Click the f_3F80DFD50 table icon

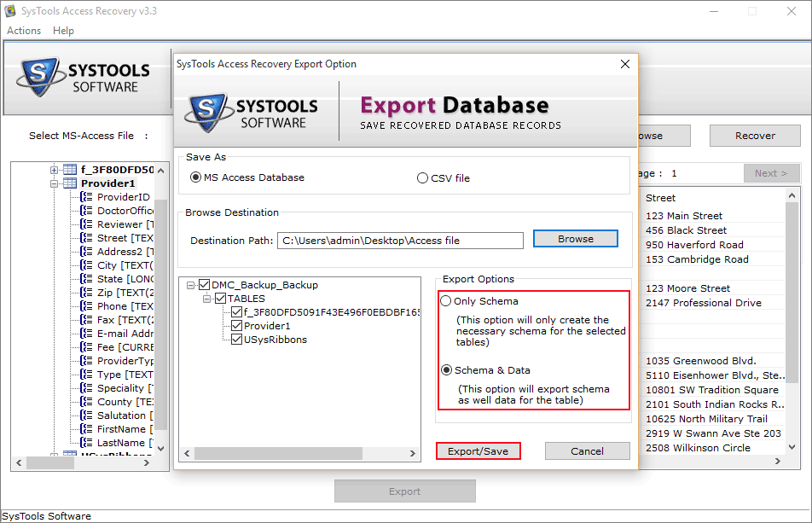[70, 169]
